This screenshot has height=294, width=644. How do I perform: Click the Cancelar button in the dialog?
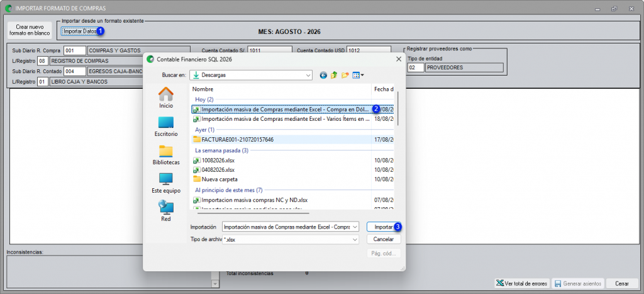tap(384, 239)
